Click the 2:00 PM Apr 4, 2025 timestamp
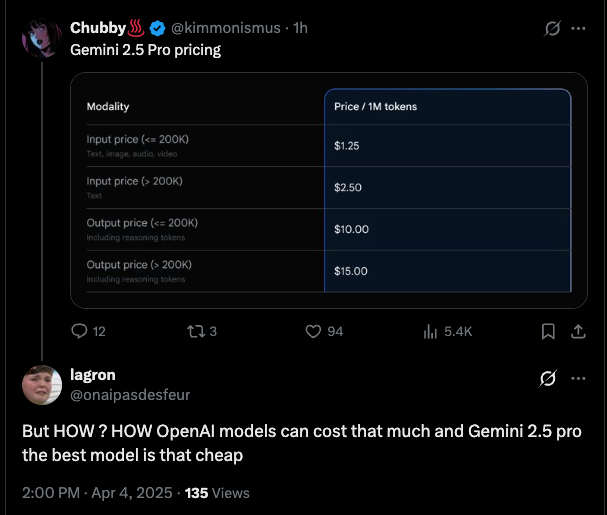 (x=97, y=493)
